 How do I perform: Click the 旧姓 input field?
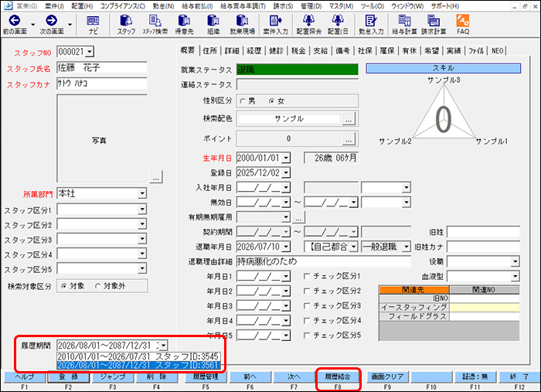(483, 232)
